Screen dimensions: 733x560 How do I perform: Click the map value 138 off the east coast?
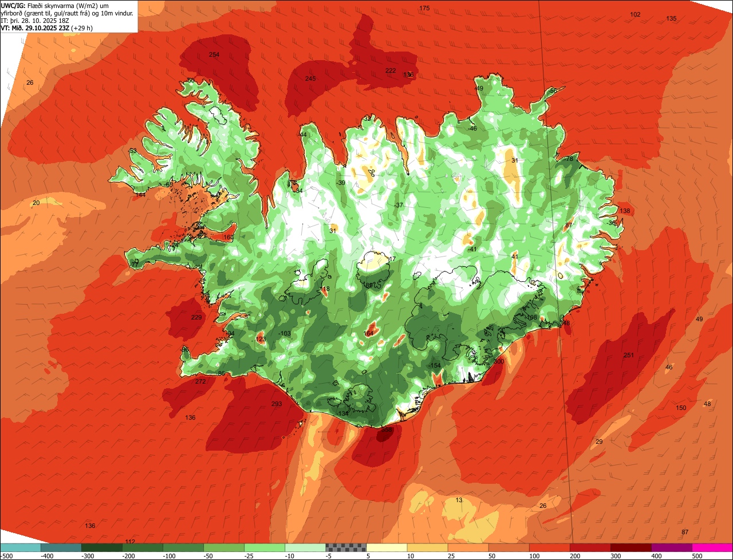(x=625, y=211)
